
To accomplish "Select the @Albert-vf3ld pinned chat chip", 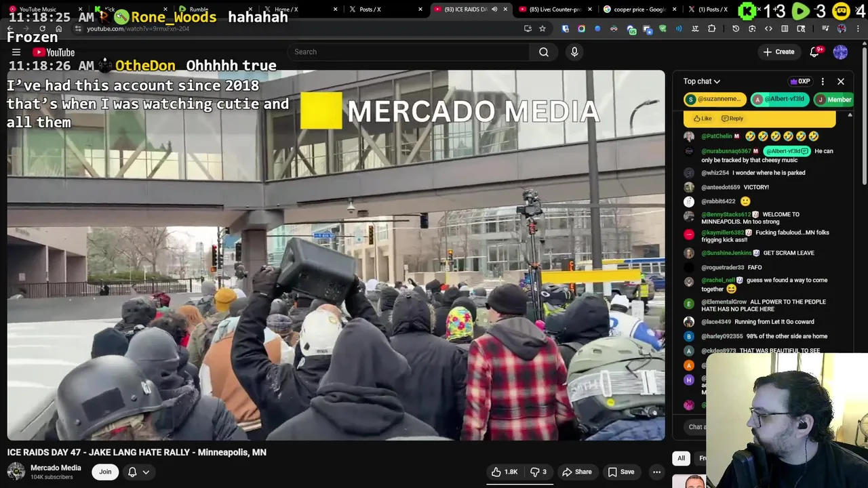I will (x=779, y=99).
